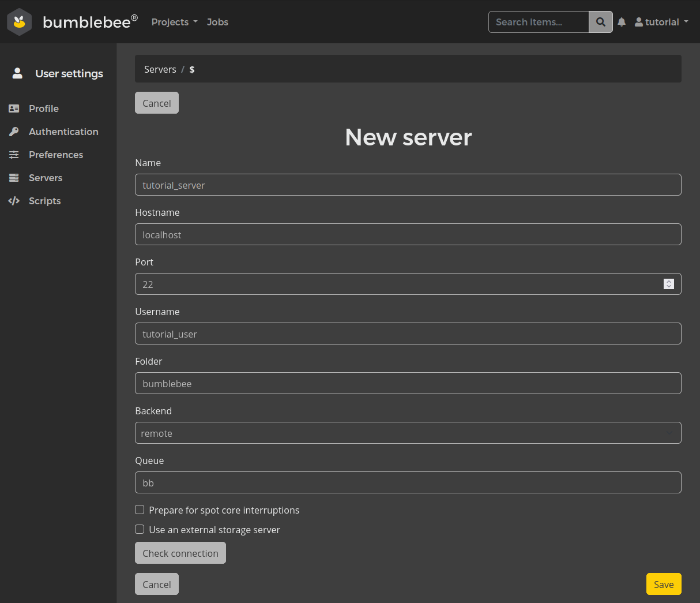Enable Prepare for spot core interruptions
This screenshot has width=700, height=603.
pos(140,510)
